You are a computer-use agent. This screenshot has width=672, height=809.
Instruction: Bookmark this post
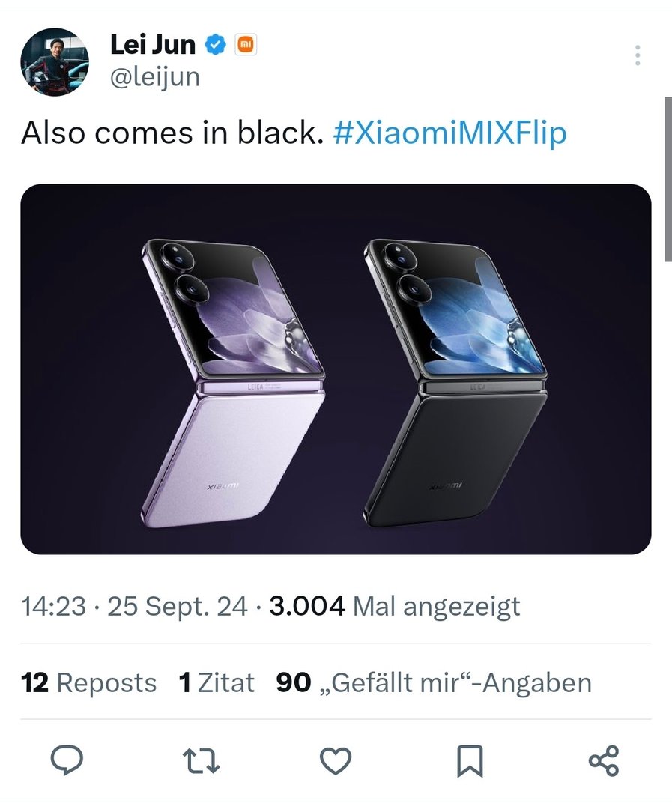pyautogui.click(x=470, y=761)
